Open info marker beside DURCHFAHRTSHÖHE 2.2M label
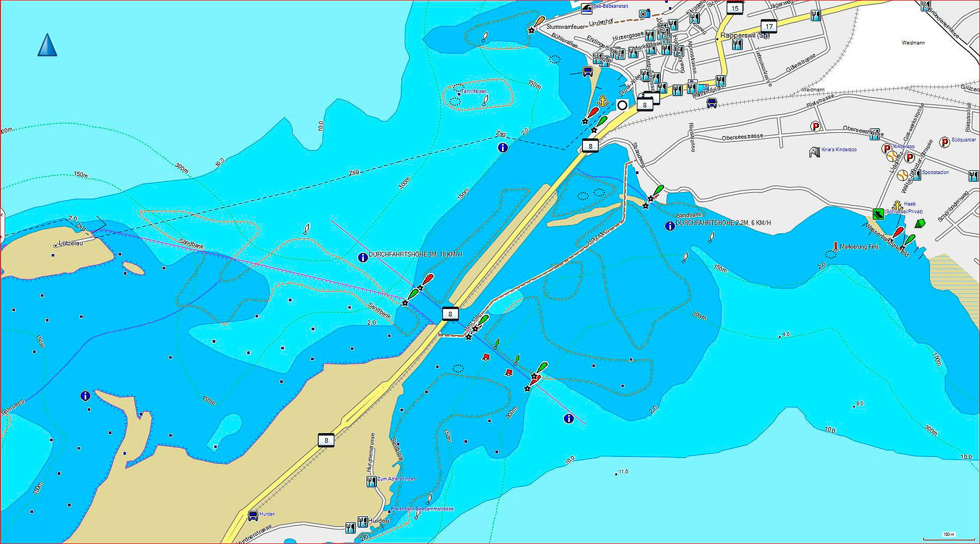Viewport: 980px width, 544px height. click(670, 226)
